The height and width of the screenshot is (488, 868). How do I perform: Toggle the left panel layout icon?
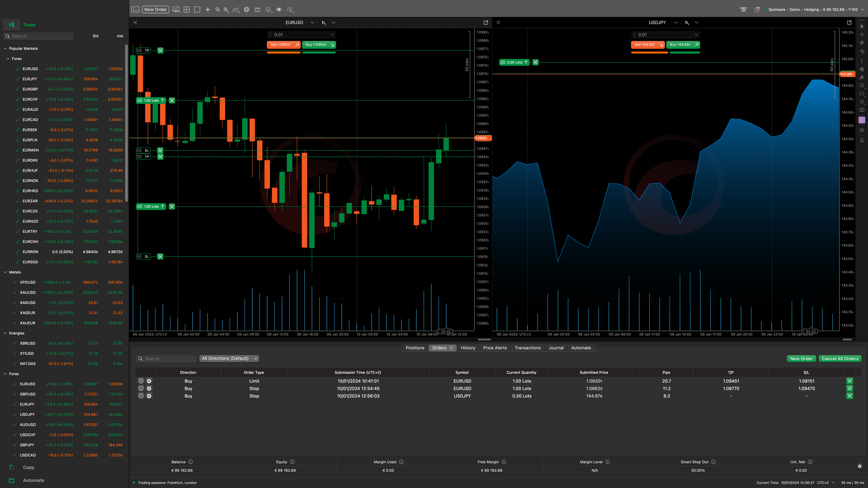pos(135,9)
